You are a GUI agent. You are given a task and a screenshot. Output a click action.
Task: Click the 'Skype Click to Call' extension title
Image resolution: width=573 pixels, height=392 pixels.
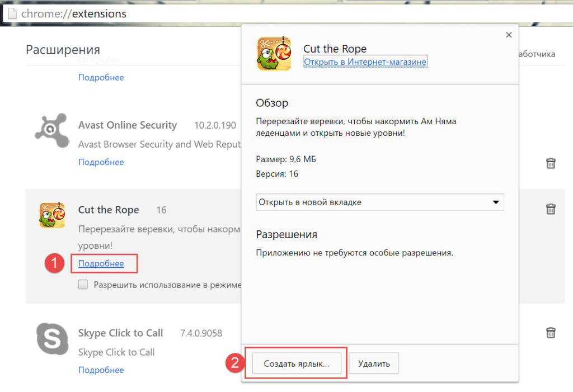coord(121,333)
